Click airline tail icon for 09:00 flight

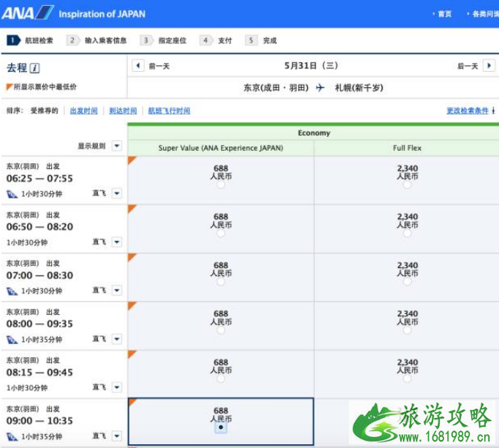pos(12,436)
